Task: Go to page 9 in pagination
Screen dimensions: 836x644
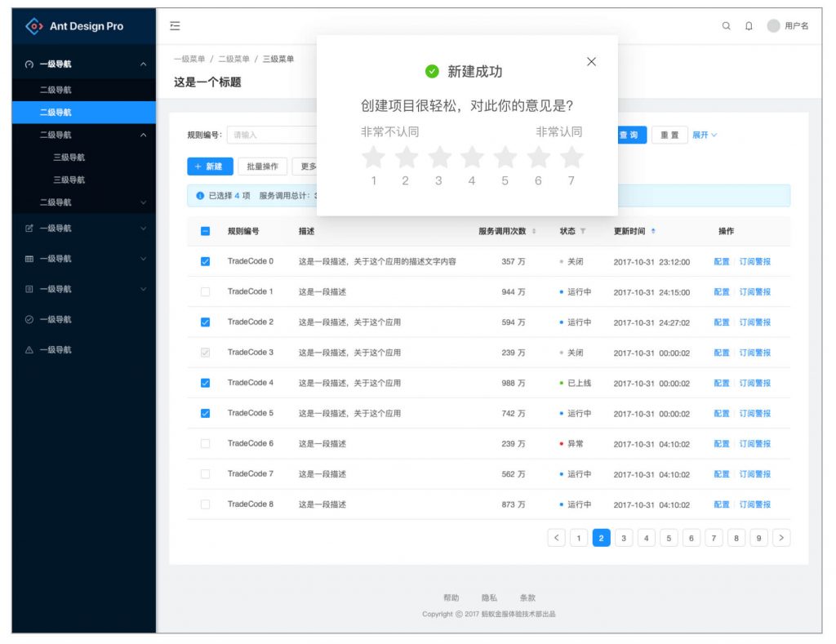Action: click(758, 537)
